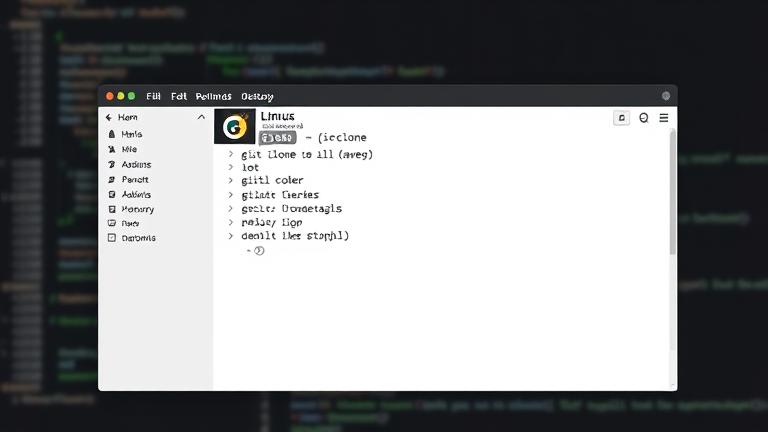Viewport: 768px width, 432px height.
Task: Open the Oaitoy menu
Action: (x=257, y=96)
